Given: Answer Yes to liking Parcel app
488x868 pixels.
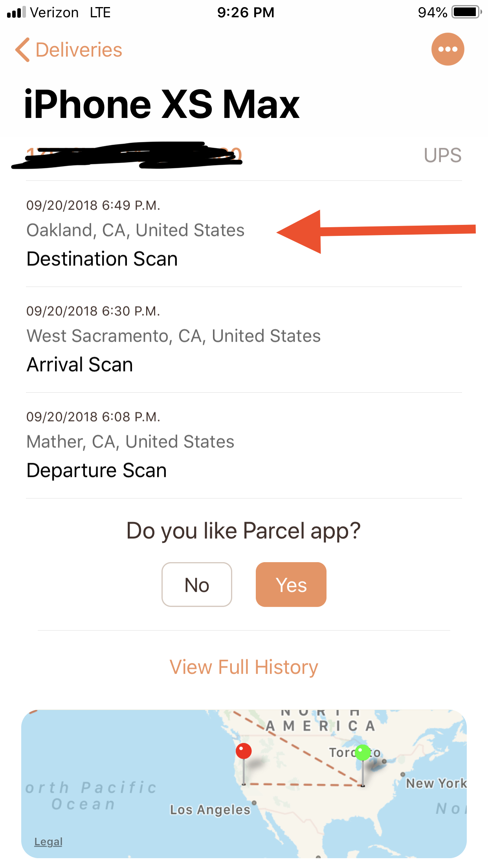Looking at the screenshot, I should click(291, 585).
